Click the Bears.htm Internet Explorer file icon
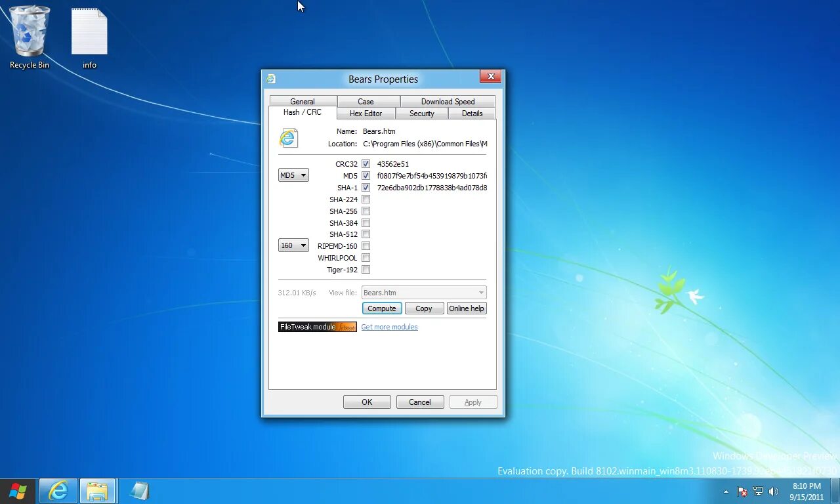 288,138
